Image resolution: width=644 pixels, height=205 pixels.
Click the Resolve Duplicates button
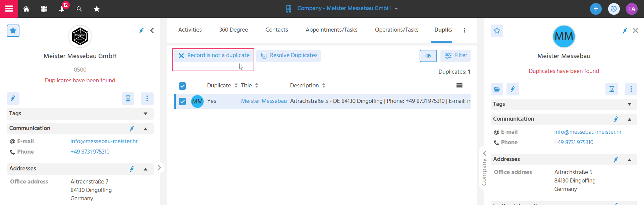(289, 56)
